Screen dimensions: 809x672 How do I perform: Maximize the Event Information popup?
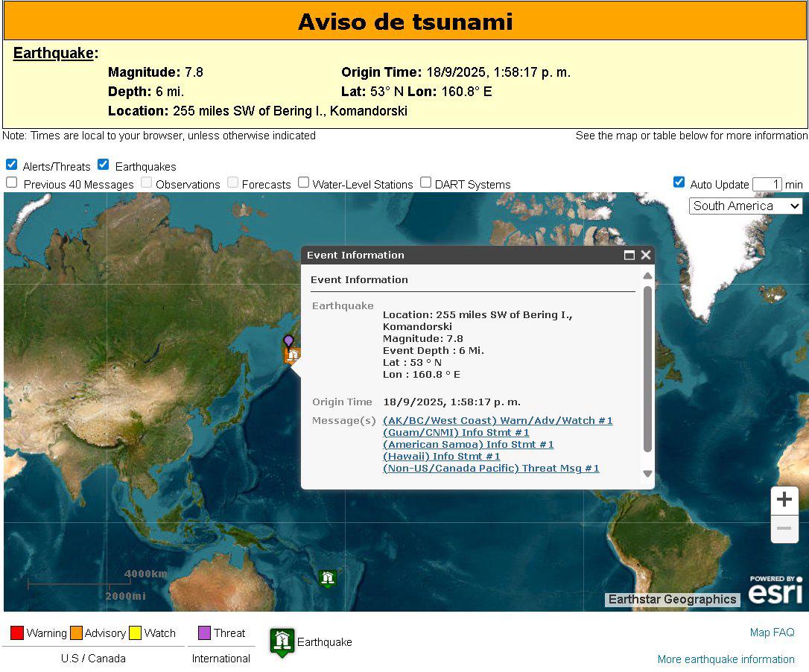click(x=629, y=255)
